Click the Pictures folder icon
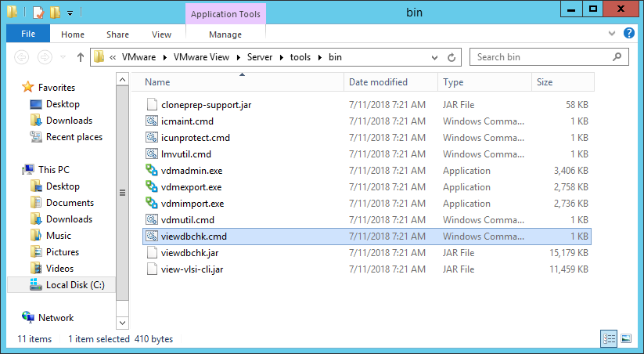This screenshot has height=354, width=644. [36, 251]
